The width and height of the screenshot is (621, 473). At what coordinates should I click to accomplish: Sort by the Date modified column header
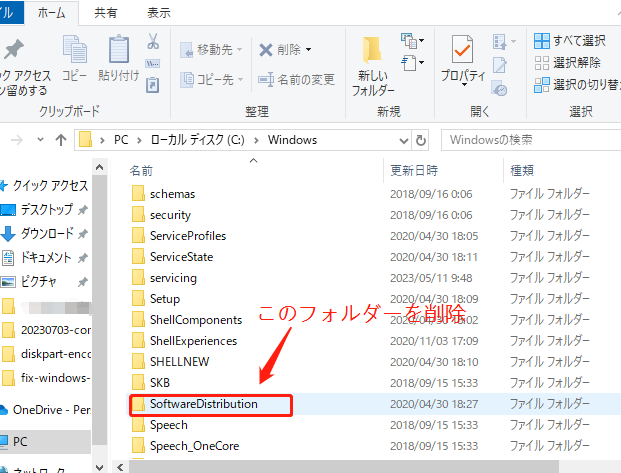(x=414, y=171)
